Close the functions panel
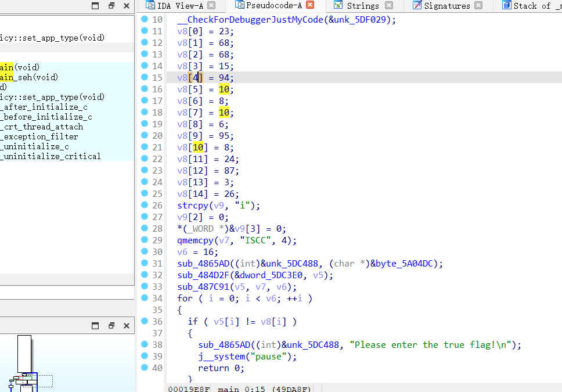 coord(127,6)
